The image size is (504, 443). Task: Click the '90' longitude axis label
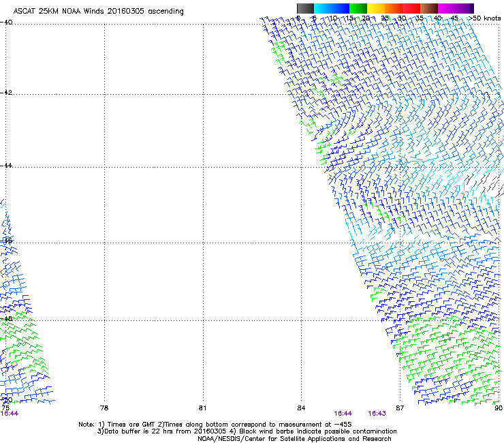click(x=499, y=408)
